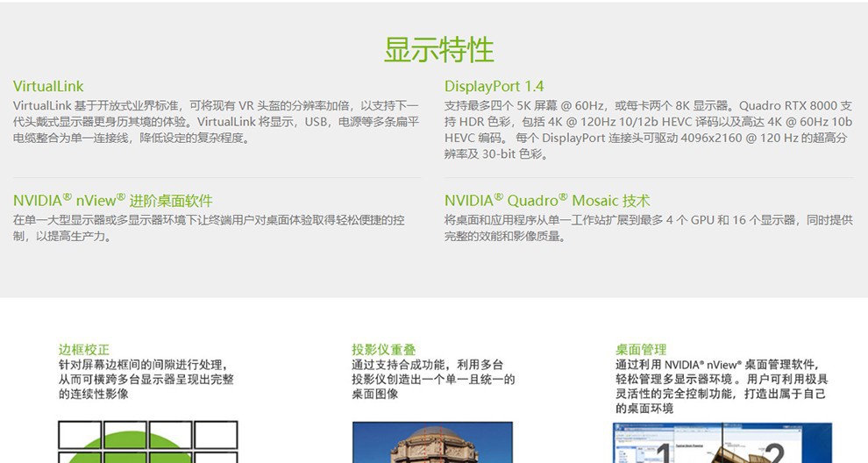The height and width of the screenshot is (463, 868).
Task: Select the NVIDIA nView 进阶桌面软件 heading
Action: (x=113, y=200)
